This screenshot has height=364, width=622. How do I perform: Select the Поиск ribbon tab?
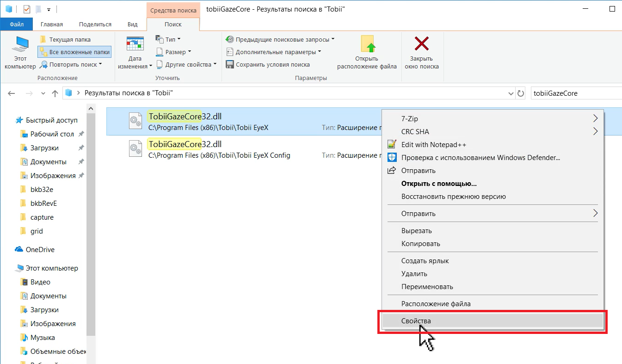click(173, 25)
